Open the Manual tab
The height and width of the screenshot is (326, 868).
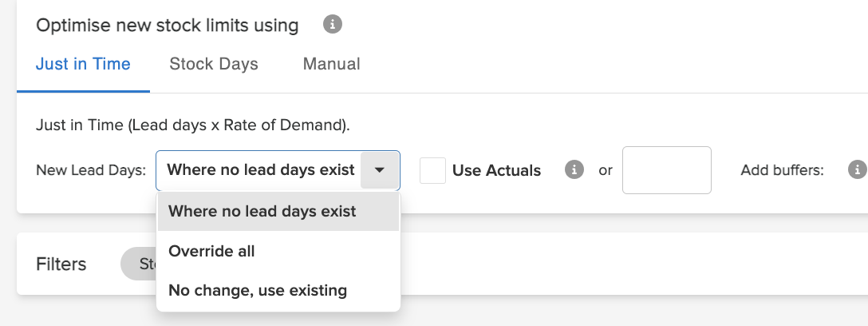coord(332,64)
